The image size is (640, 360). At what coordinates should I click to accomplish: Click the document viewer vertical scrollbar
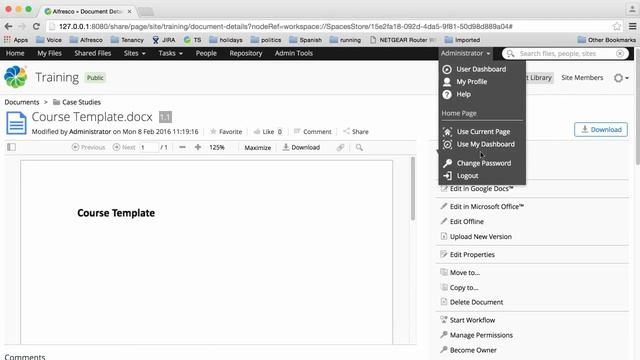pos(413,188)
